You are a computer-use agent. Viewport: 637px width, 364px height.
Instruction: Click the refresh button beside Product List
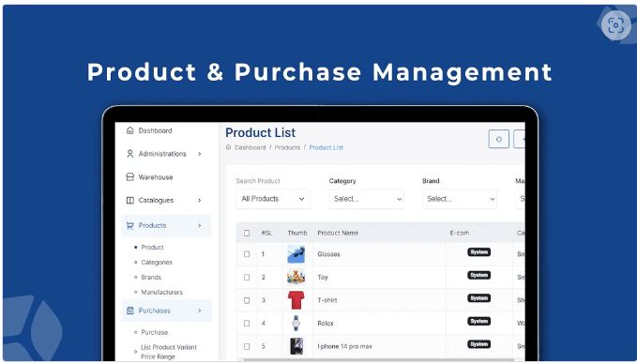point(499,140)
